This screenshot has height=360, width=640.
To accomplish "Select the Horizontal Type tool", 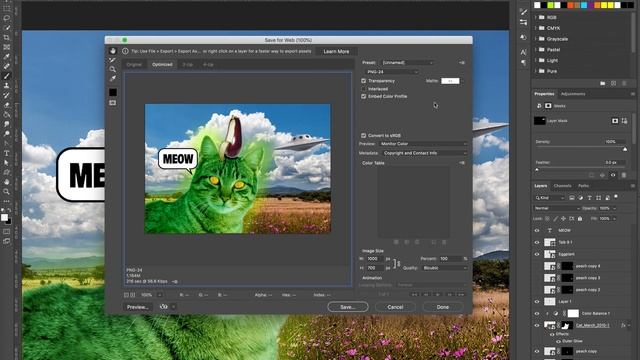I will coord(7,153).
